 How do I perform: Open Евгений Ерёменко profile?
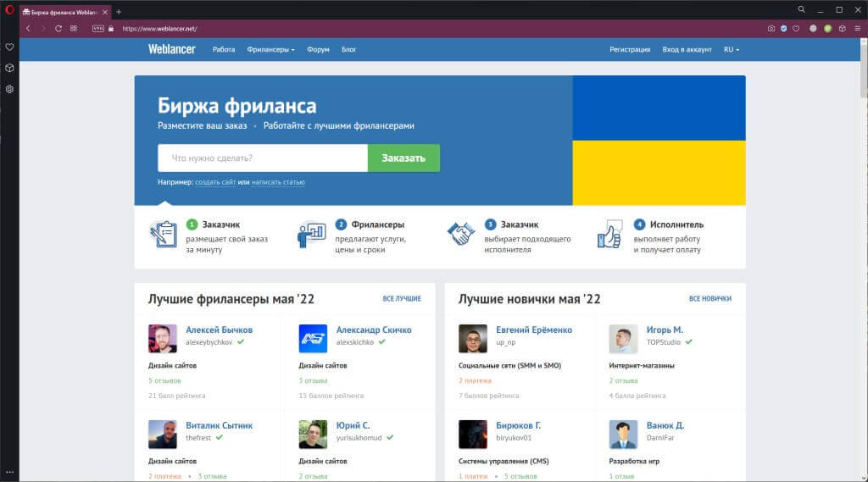(x=534, y=330)
